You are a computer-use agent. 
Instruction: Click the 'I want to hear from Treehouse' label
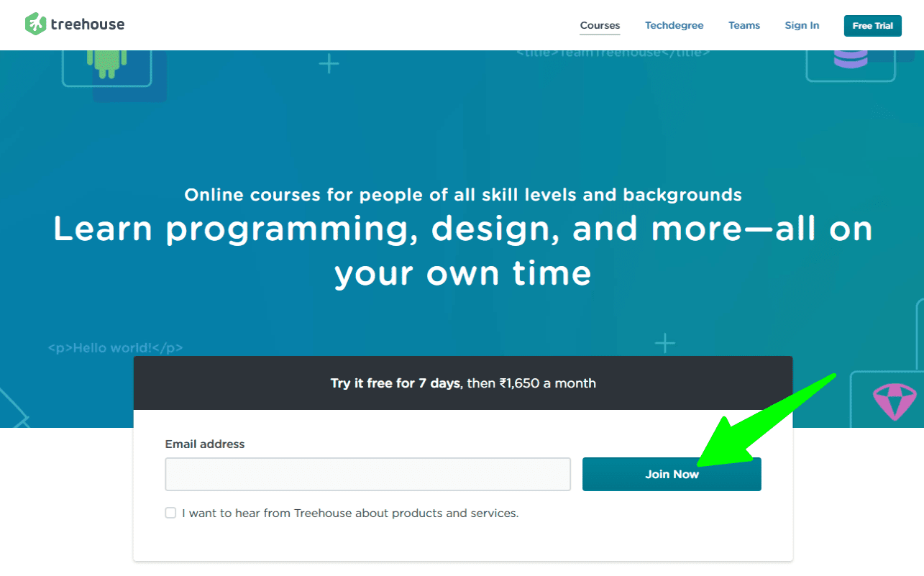click(349, 513)
